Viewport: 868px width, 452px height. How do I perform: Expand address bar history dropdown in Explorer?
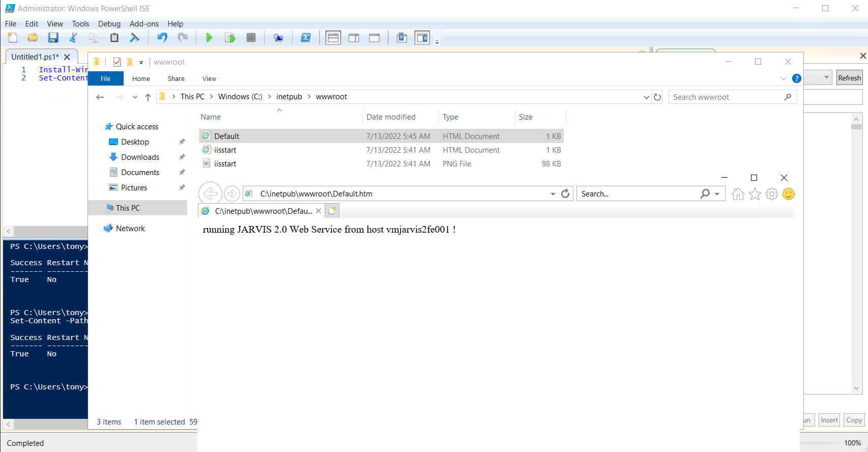pos(646,97)
